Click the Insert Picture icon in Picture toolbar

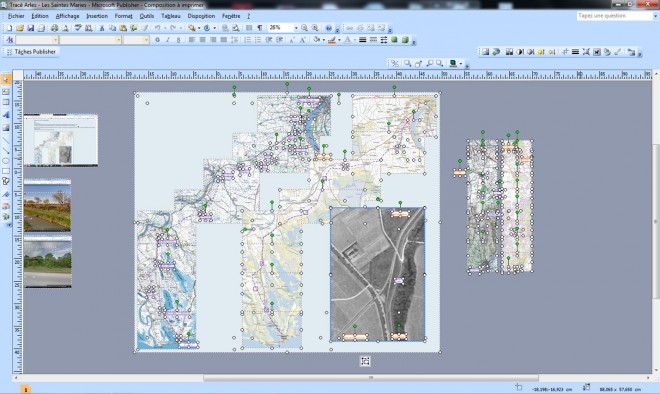click(x=485, y=52)
